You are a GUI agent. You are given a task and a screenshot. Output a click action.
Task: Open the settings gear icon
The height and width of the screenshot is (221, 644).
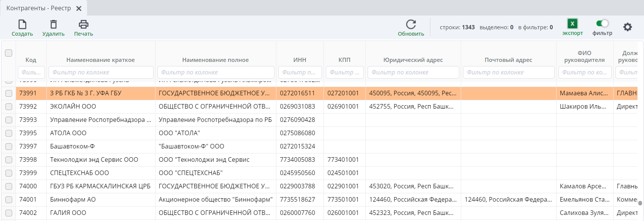(628, 27)
